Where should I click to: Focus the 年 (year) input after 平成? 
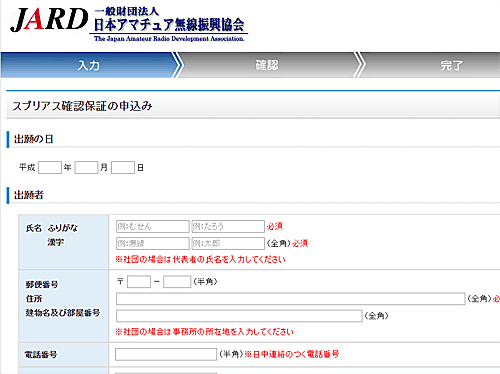click(50, 168)
